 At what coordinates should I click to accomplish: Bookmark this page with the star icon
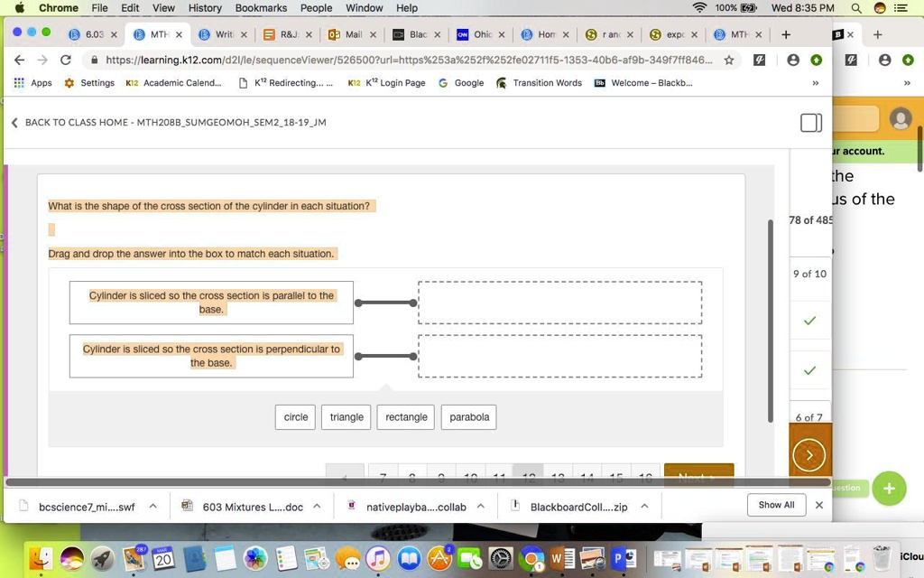(729, 60)
